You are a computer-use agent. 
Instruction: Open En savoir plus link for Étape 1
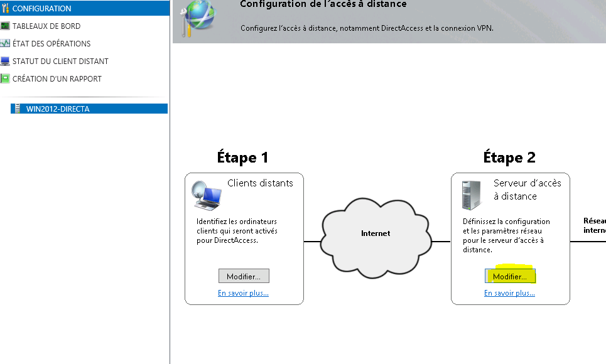(243, 293)
